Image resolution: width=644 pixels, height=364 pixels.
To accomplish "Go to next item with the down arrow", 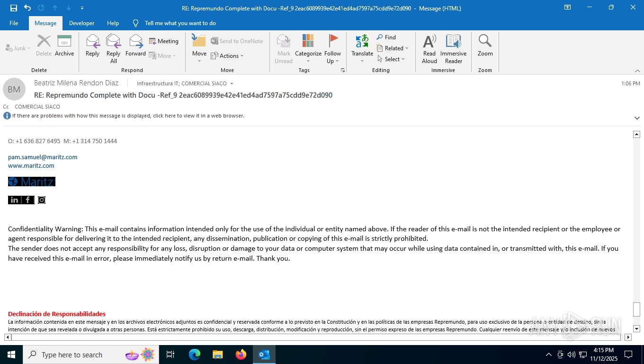I will (69, 8).
